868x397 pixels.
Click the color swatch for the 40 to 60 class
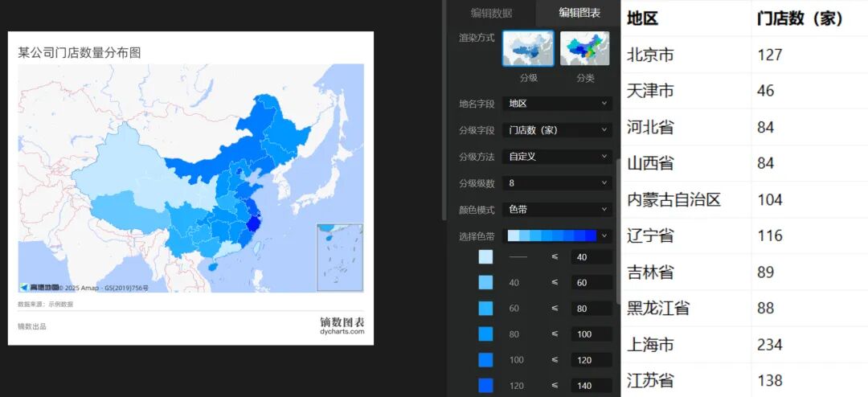[x=485, y=282]
